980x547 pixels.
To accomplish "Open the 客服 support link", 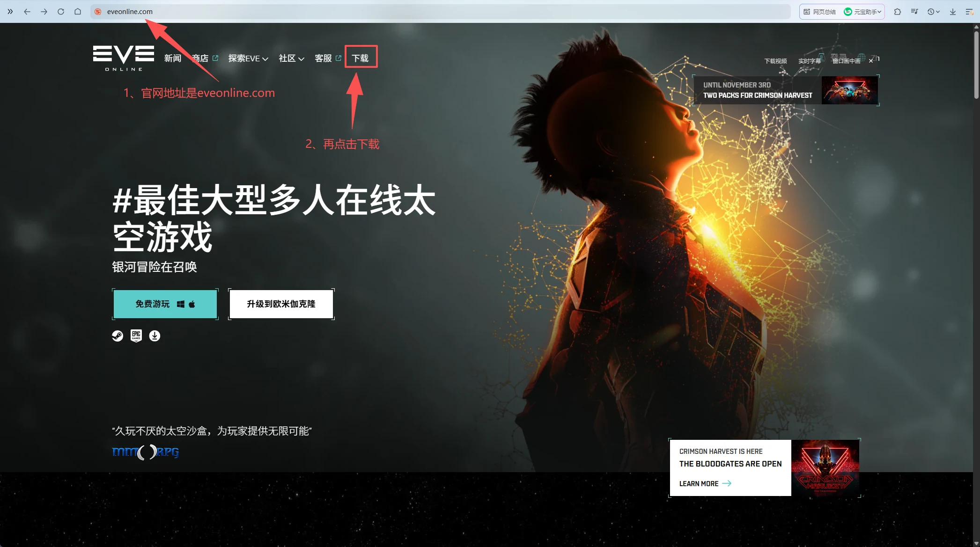I will click(x=328, y=58).
